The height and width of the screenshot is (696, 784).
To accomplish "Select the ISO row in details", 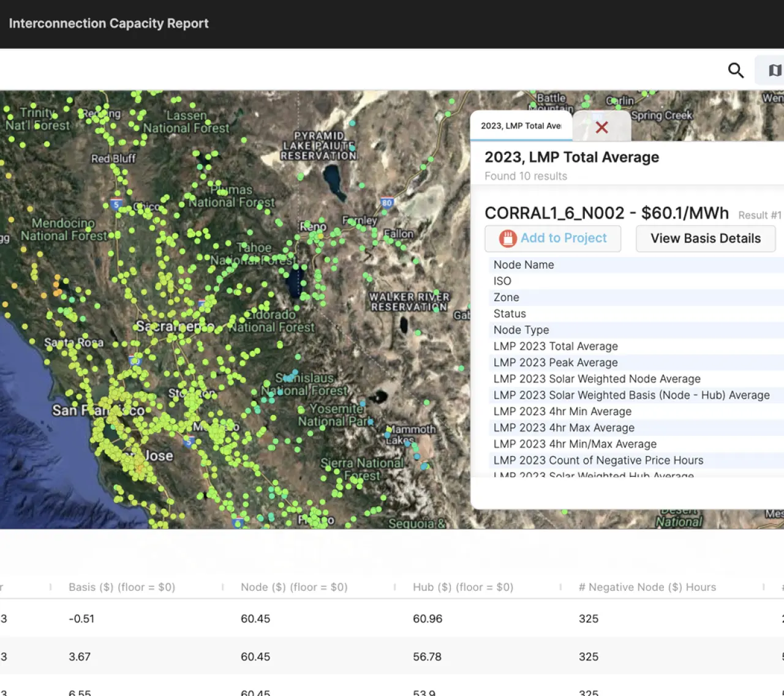I will (x=636, y=281).
